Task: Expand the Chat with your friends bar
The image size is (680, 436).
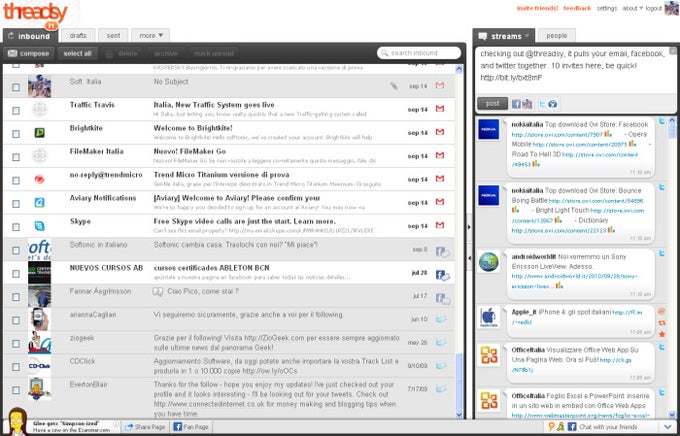Action: click(x=667, y=427)
